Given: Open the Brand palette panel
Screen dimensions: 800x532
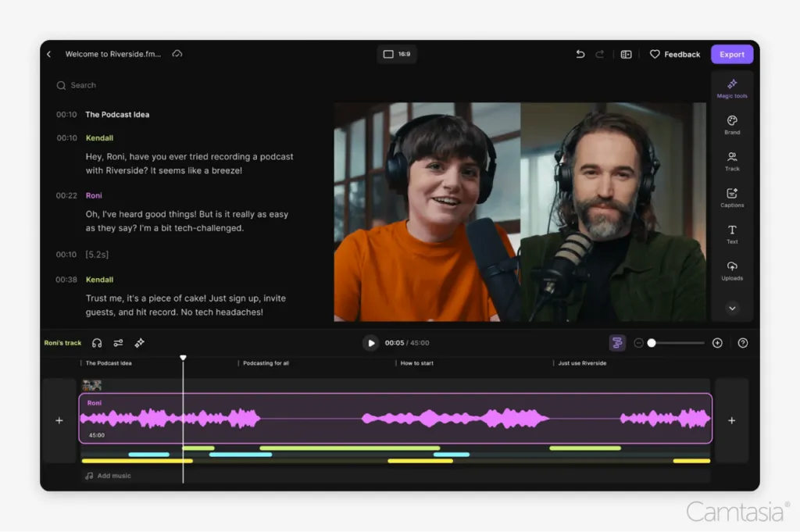Looking at the screenshot, I should click(731, 125).
